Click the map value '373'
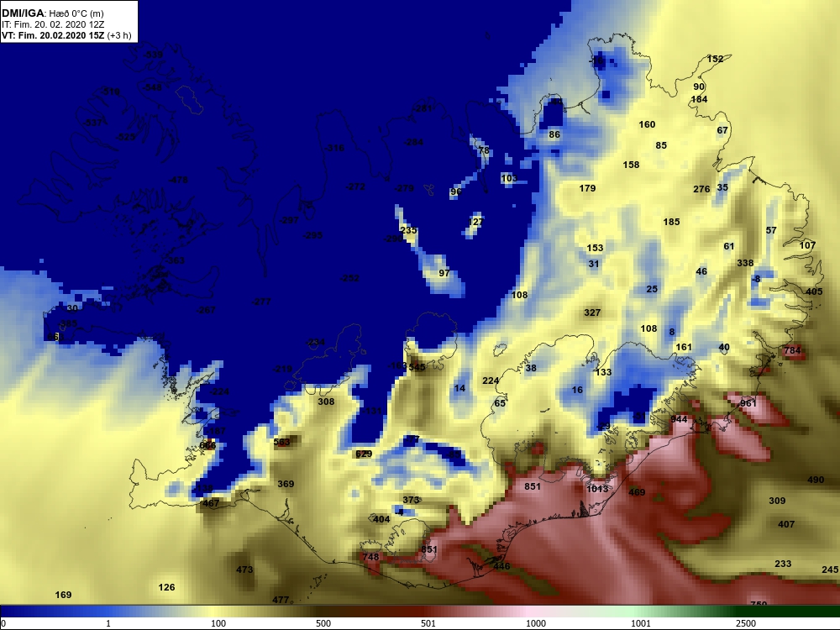The width and height of the screenshot is (840, 630). (411, 500)
